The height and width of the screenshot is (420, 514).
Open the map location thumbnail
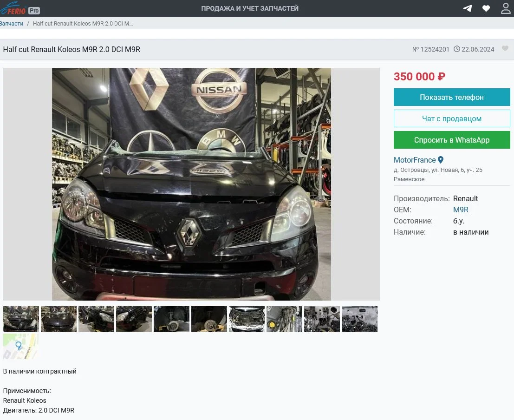click(x=21, y=346)
